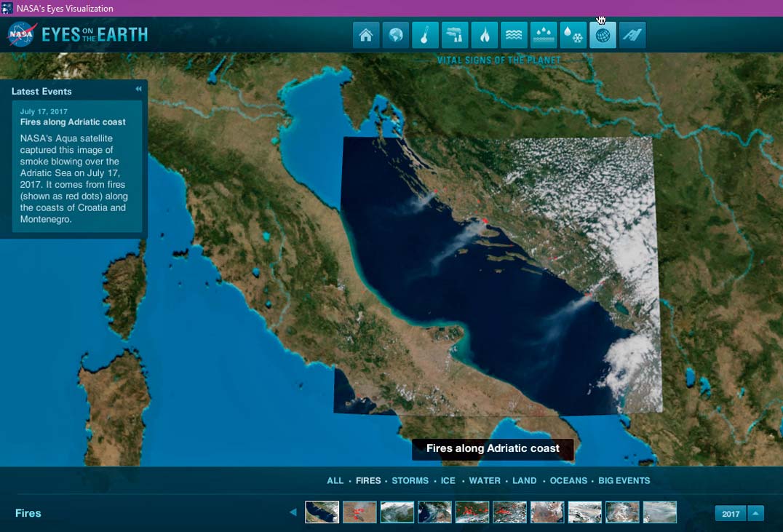Switch to the OCEANS category

[x=568, y=480]
